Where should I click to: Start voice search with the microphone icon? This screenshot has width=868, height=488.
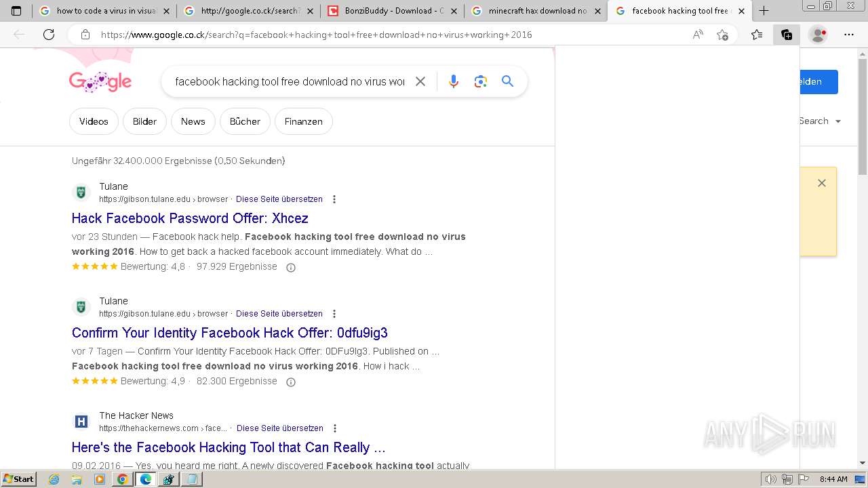454,81
